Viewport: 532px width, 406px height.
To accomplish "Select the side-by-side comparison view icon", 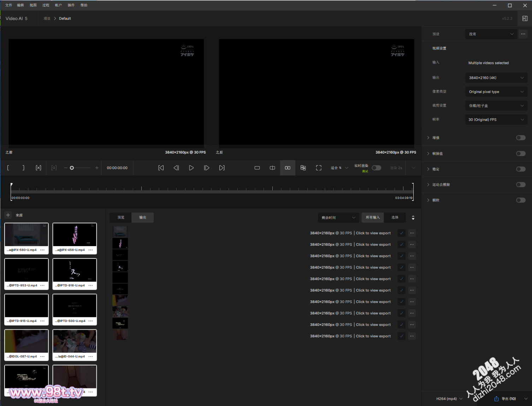I will point(288,168).
